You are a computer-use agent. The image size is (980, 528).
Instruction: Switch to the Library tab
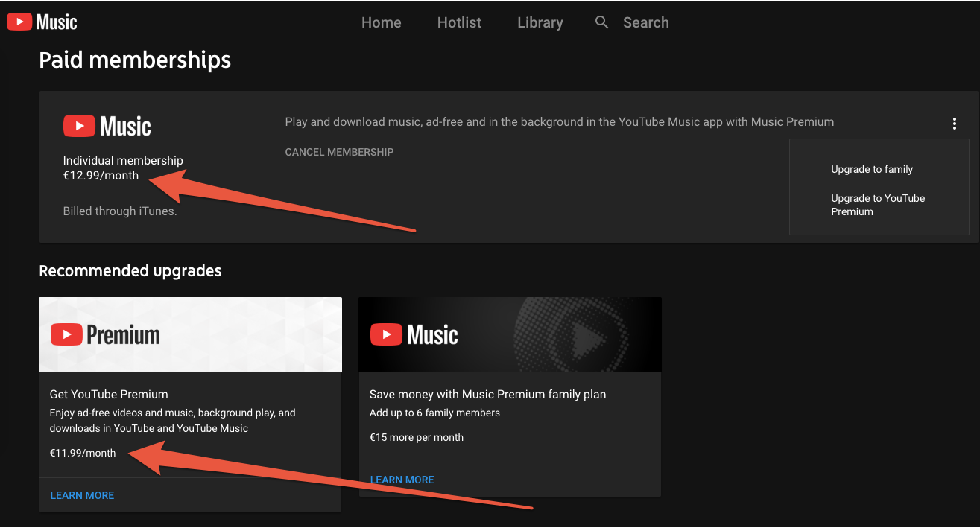(540, 22)
